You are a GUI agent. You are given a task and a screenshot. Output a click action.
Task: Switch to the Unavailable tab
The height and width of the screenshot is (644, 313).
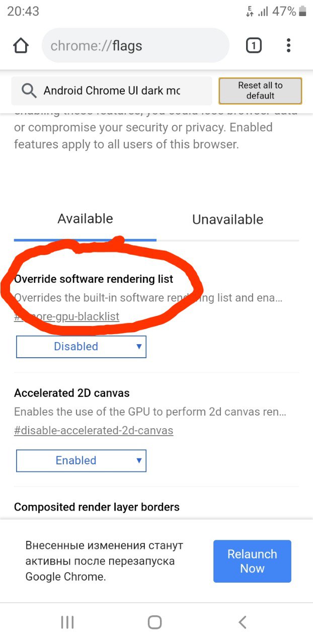(x=227, y=219)
